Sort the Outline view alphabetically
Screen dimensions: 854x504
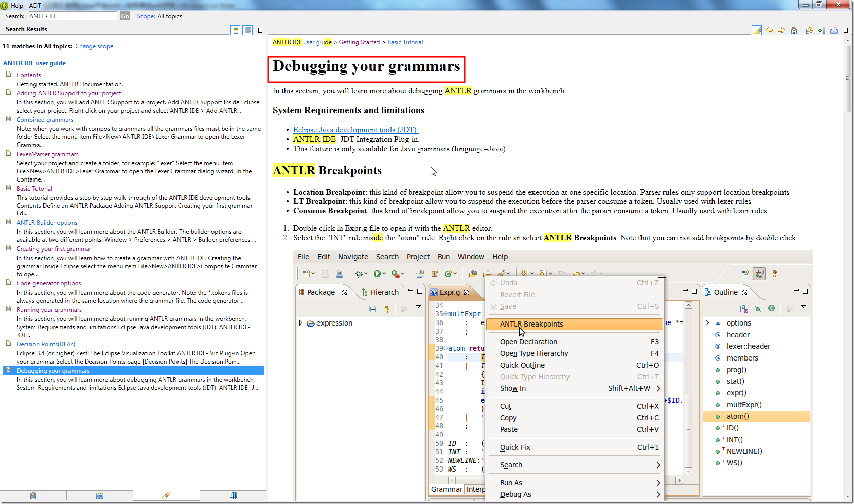743,308
